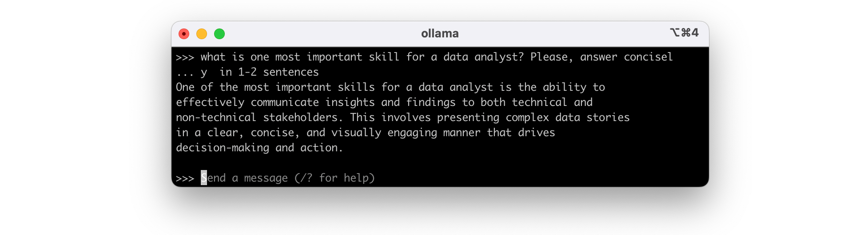Click the word 'non-technical' in the response
Viewport: 868px width, 235px height.
click(x=216, y=117)
